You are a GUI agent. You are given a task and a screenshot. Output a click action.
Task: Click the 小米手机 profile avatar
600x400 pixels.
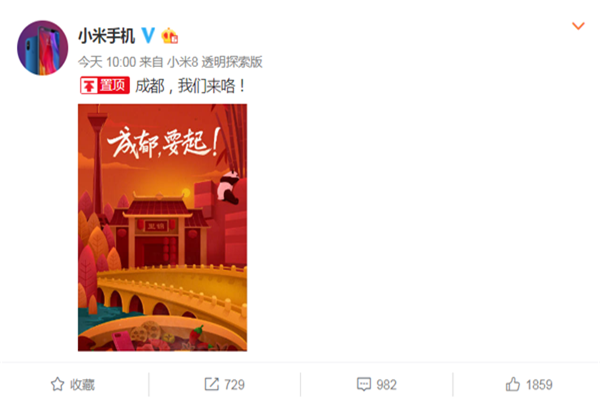pos(42,48)
